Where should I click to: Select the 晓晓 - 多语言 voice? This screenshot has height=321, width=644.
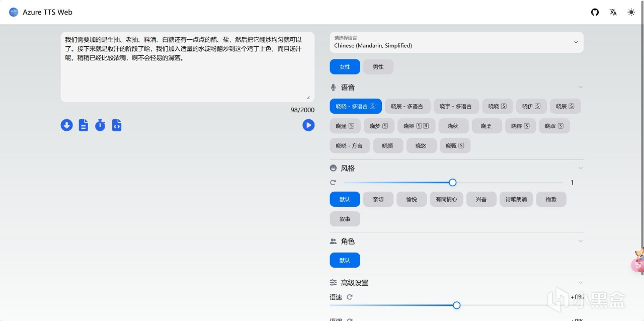coord(356,106)
